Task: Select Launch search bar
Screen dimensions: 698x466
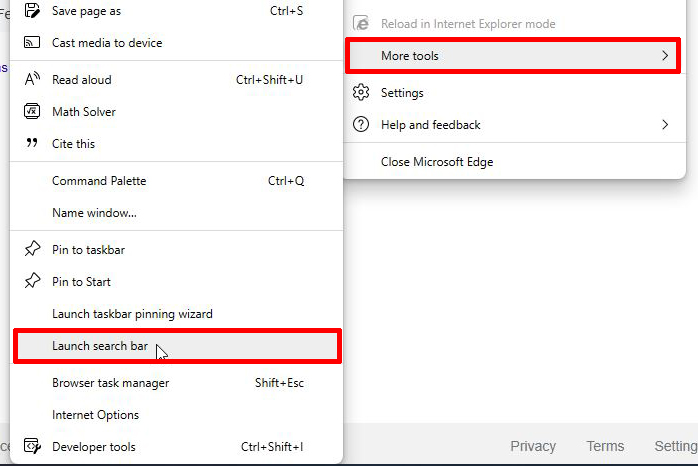Action: pyautogui.click(x=100, y=347)
